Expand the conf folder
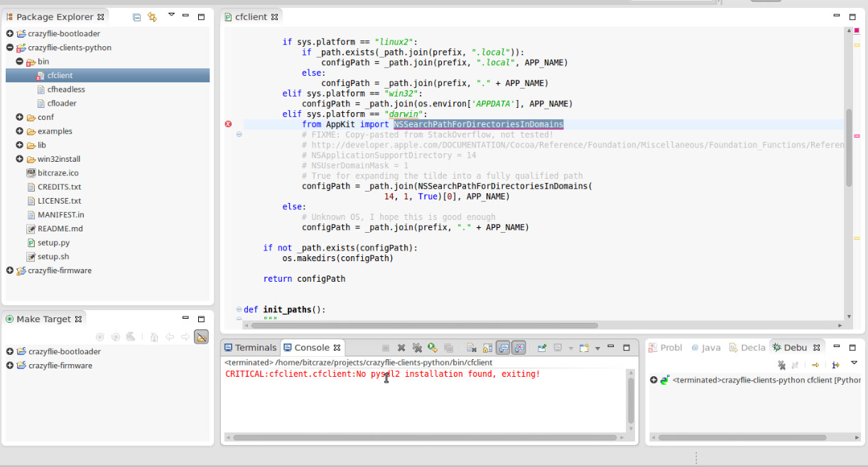 [20, 117]
